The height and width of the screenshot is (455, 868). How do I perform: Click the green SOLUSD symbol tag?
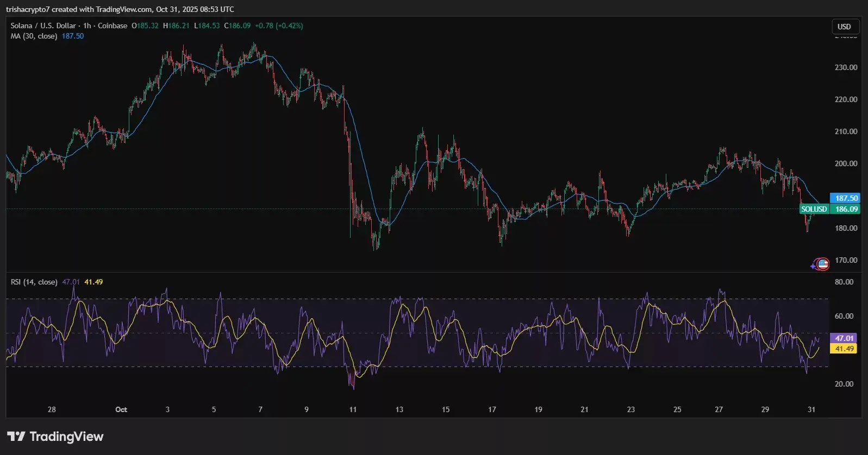[x=814, y=209]
